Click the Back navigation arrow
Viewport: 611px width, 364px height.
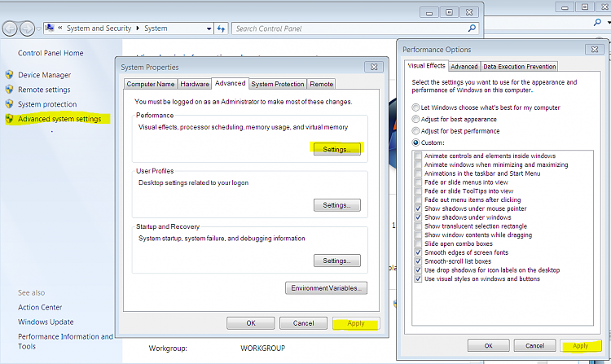coord(10,29)
